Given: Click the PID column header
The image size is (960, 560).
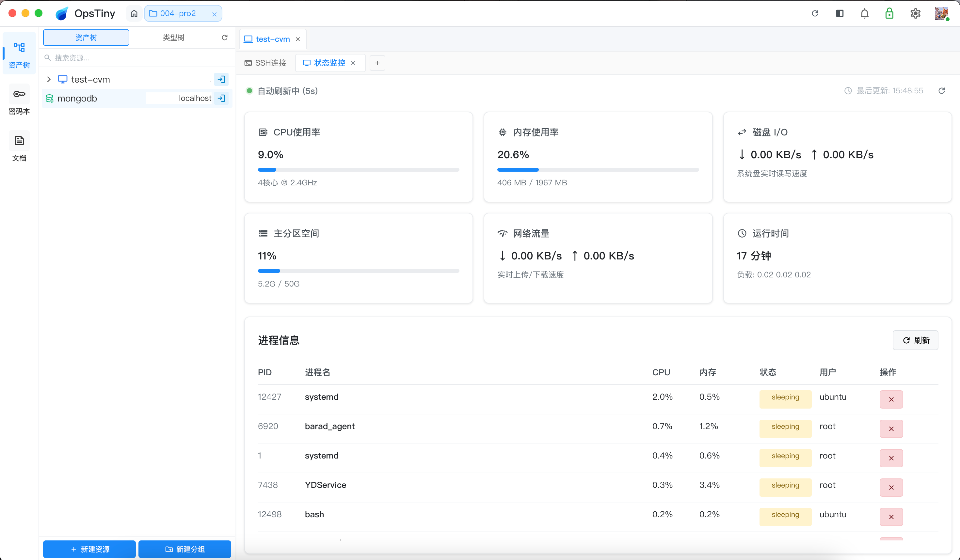Looking at the screenshot, I should 265,372.
